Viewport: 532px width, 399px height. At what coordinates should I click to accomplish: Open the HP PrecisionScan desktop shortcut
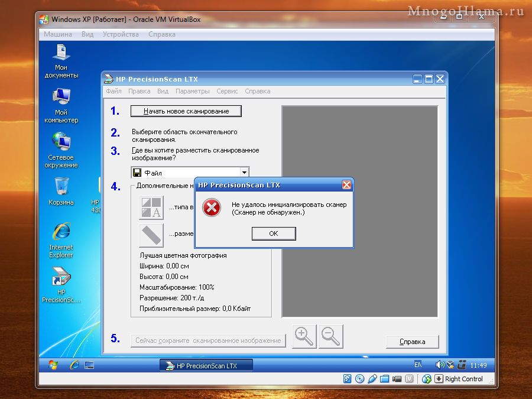point(61,284)
